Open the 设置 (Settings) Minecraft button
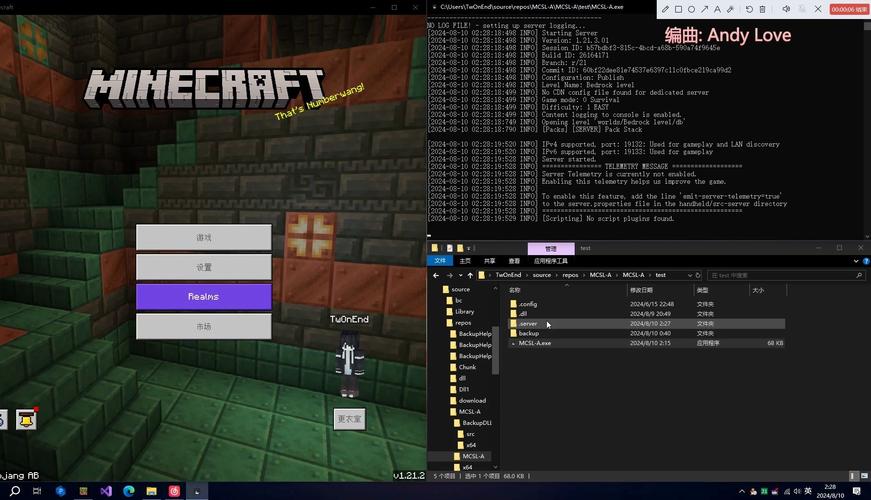 click(x=203, y=267)
